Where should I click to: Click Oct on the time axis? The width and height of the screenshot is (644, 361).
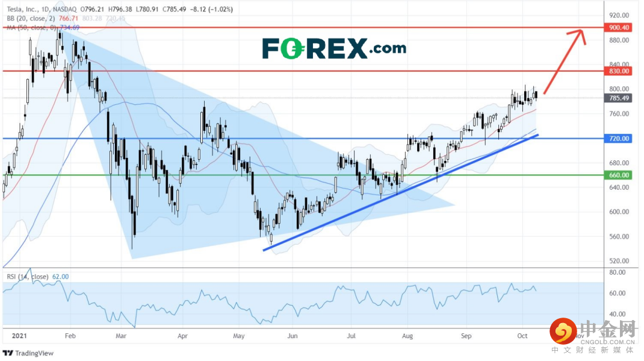pos(522,336)
